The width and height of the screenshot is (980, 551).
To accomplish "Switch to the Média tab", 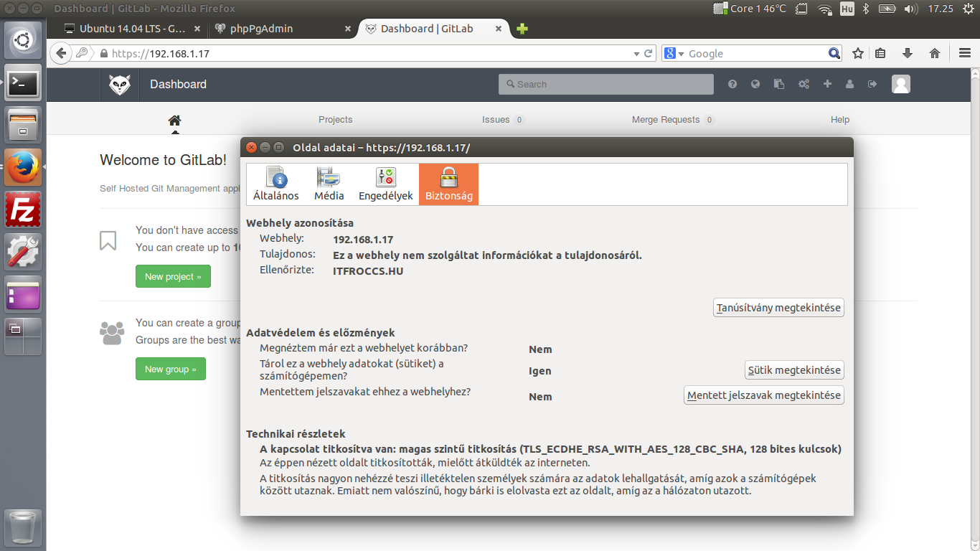I will 329,184.
